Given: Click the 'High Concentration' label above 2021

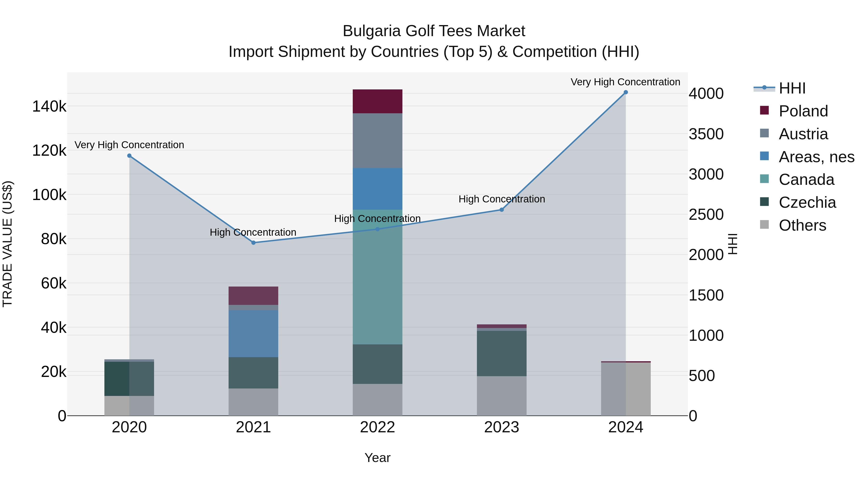Looking at the screenshot, I should 253,232.
